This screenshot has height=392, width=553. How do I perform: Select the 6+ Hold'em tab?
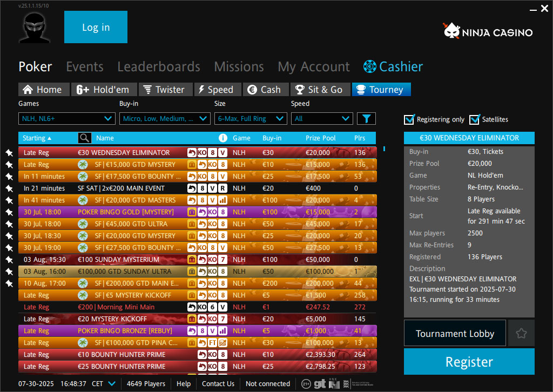[104, 90]
